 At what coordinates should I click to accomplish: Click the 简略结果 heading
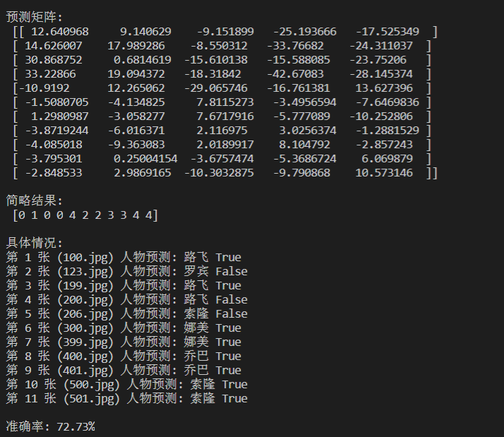[34, 201]
